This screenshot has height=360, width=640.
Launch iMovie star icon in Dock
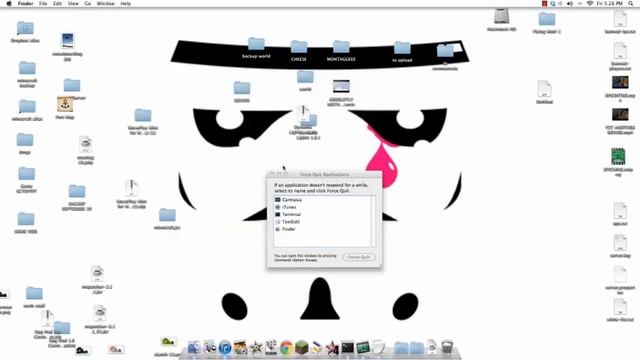[x=256, y=347]
